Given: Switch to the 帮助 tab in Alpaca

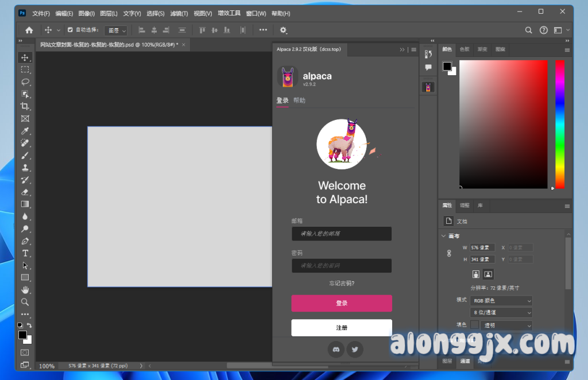Looking at the screenshot, I should pos(299,100).
